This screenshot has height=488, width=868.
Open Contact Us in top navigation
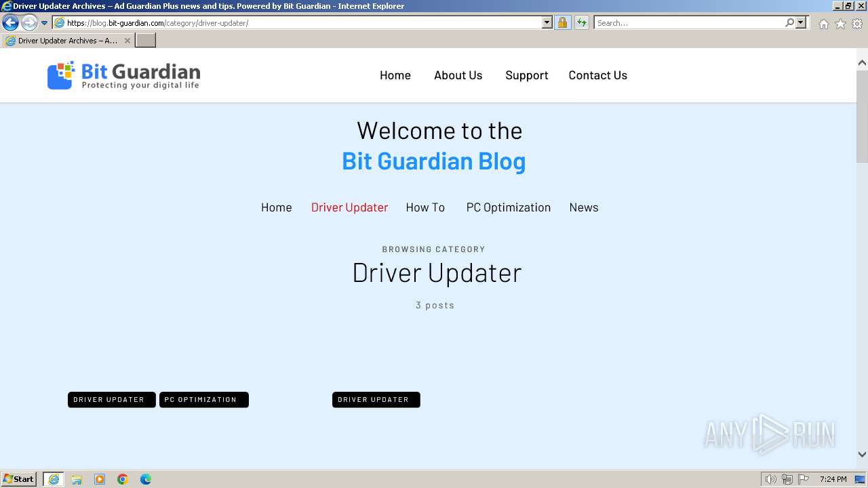tap(598, 75)
